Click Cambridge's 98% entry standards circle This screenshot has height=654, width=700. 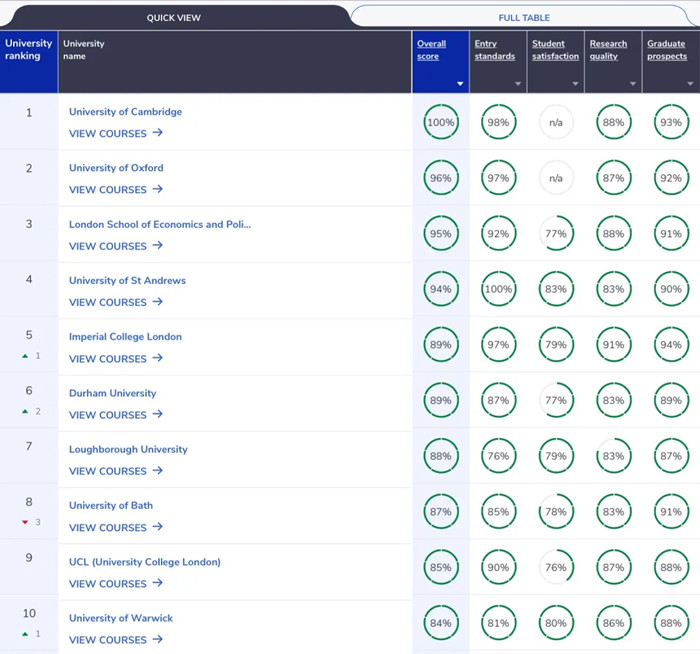tap(498, 122)
